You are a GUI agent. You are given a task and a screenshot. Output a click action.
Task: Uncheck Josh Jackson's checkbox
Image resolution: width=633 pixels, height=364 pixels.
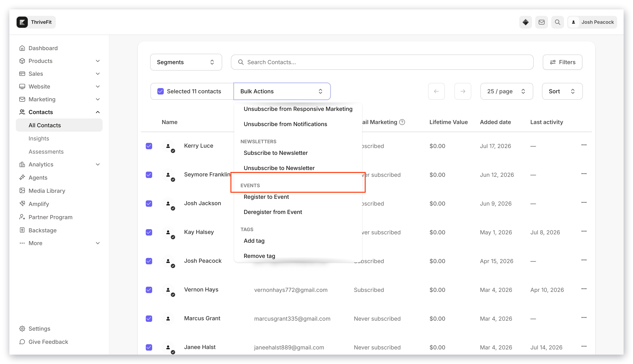(x=149, y=203)
